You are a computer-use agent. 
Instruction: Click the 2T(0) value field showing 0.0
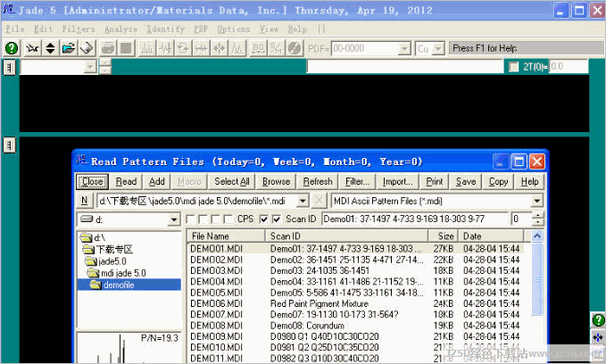tap(569, 67)
